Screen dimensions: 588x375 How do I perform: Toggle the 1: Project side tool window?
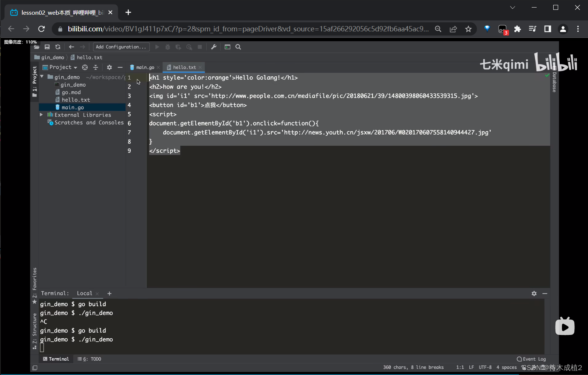pyautogui.click(x=34, y=81)
